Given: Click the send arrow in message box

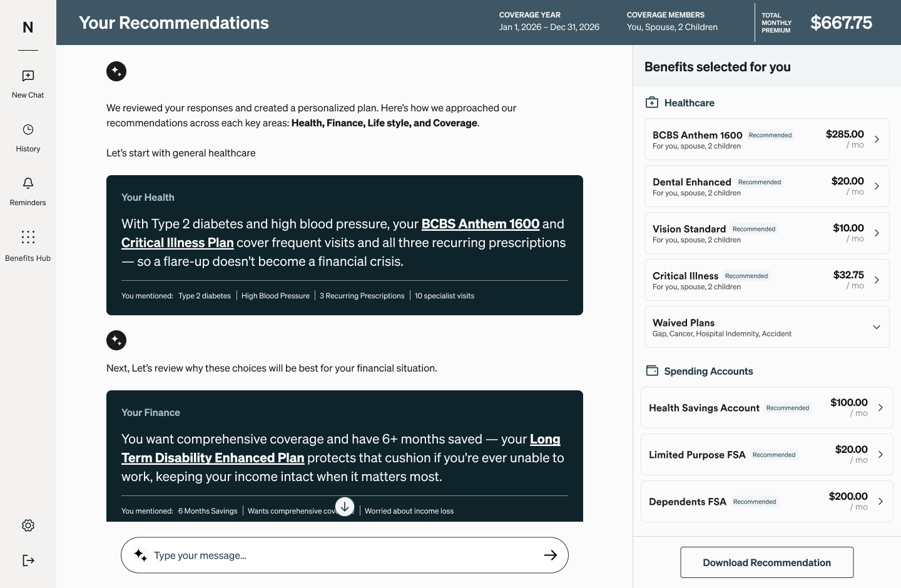Looking at the screenshot, I should tap(551, 555).
